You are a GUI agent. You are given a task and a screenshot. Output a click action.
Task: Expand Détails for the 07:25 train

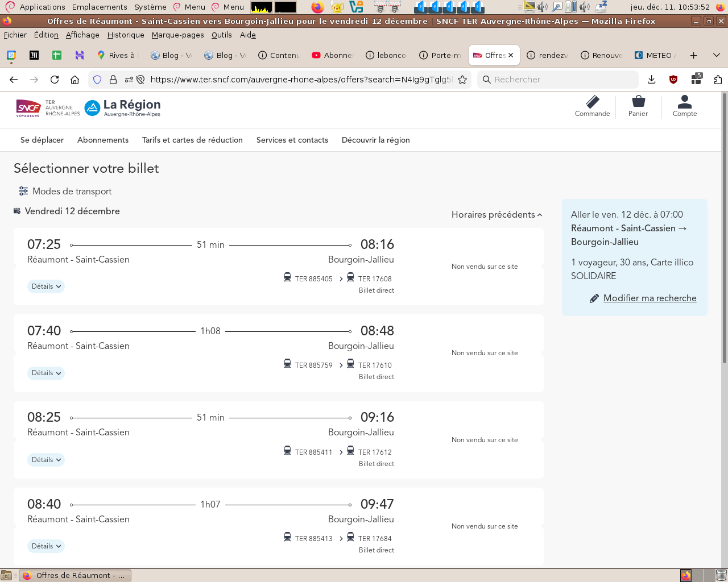pos(46,286)
